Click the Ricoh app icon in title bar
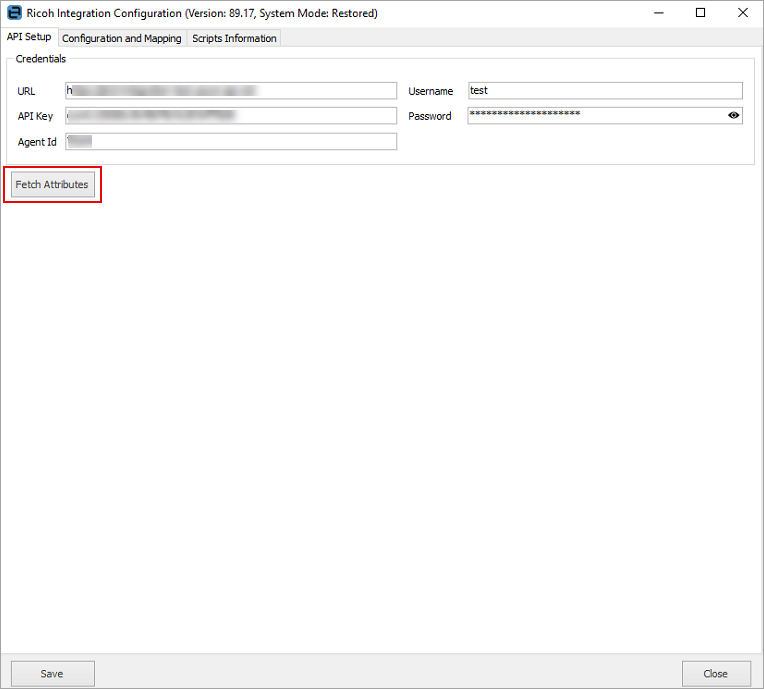 tap(14, 13)
